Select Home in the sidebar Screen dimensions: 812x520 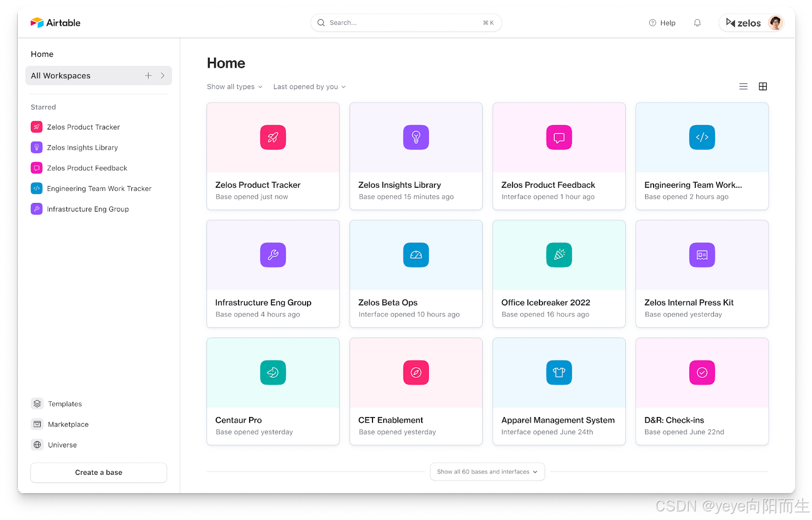[42, 54]
